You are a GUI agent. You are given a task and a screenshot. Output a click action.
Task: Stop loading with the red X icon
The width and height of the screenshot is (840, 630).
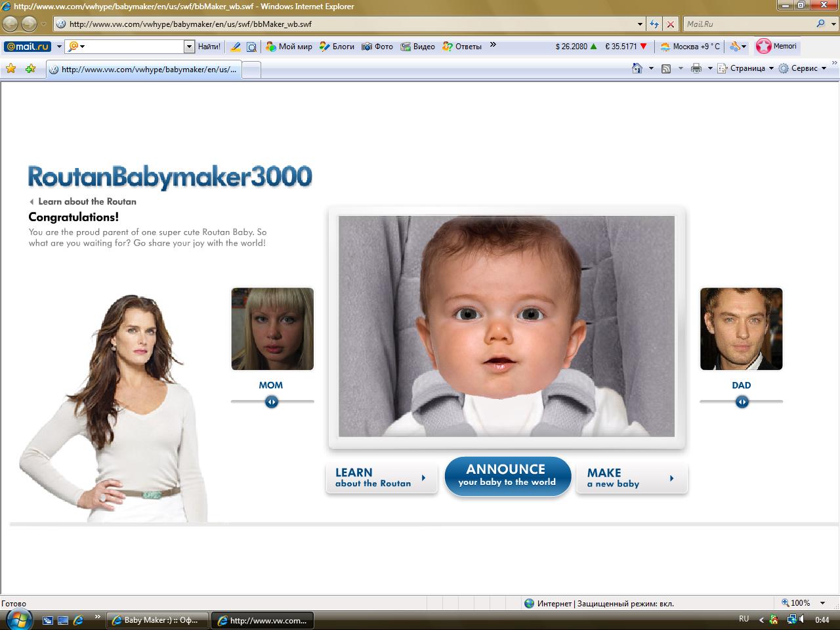pyautogui.click(x=670, y=24)
